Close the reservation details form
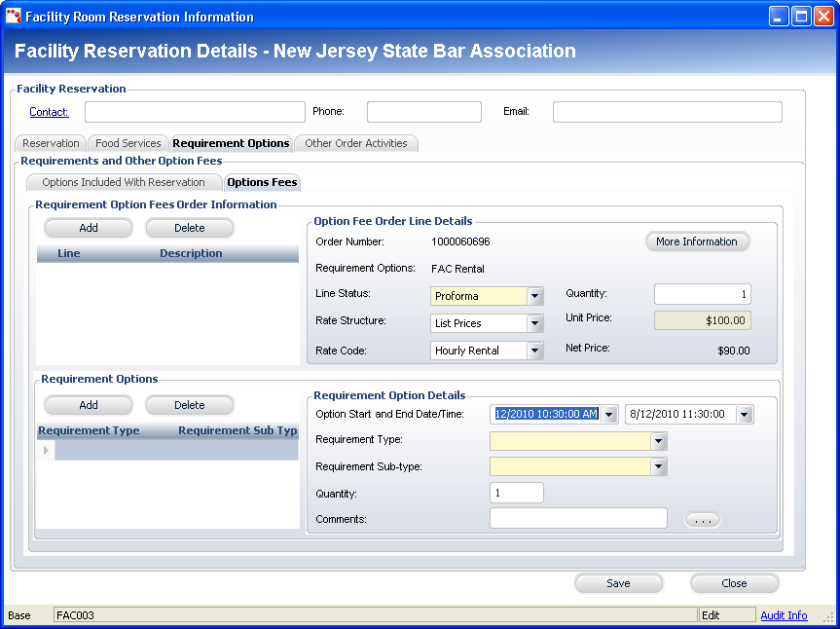Screen dimensions: 840x629 (735, 583)
